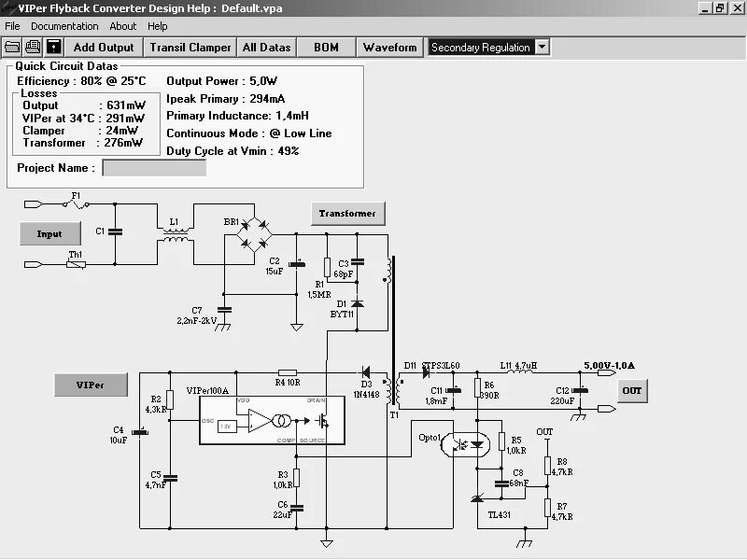Select the D11 STPS3L60 diode symbol

click(426, 372)
